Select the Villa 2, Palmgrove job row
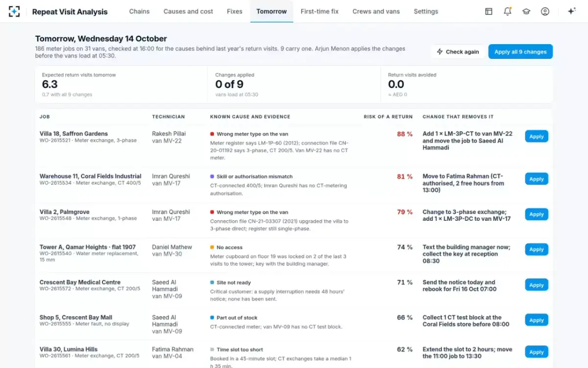The image size is (588, 368). pos(294,220)
